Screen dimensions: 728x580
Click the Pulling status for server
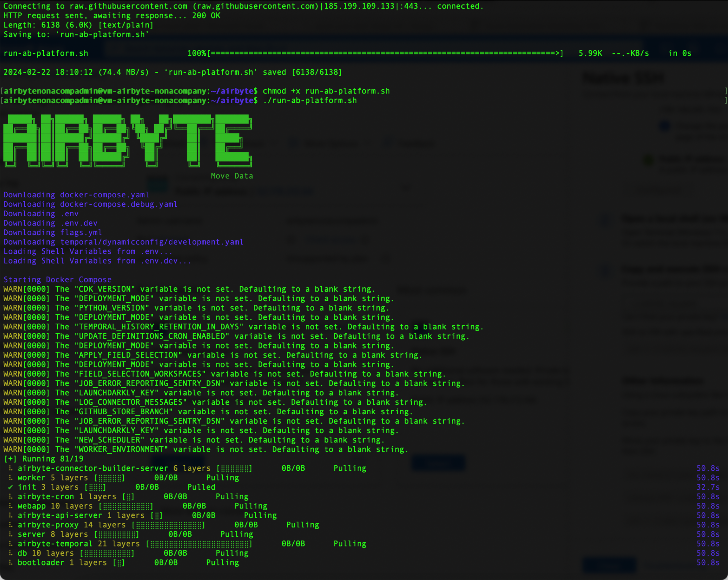[x=237, y=534]
